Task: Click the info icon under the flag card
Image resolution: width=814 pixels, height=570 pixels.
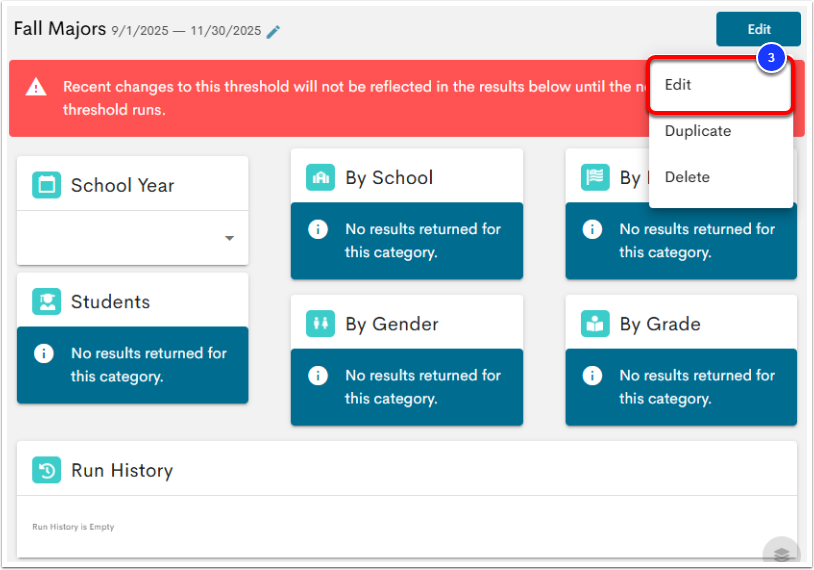Action: (592, 229)
